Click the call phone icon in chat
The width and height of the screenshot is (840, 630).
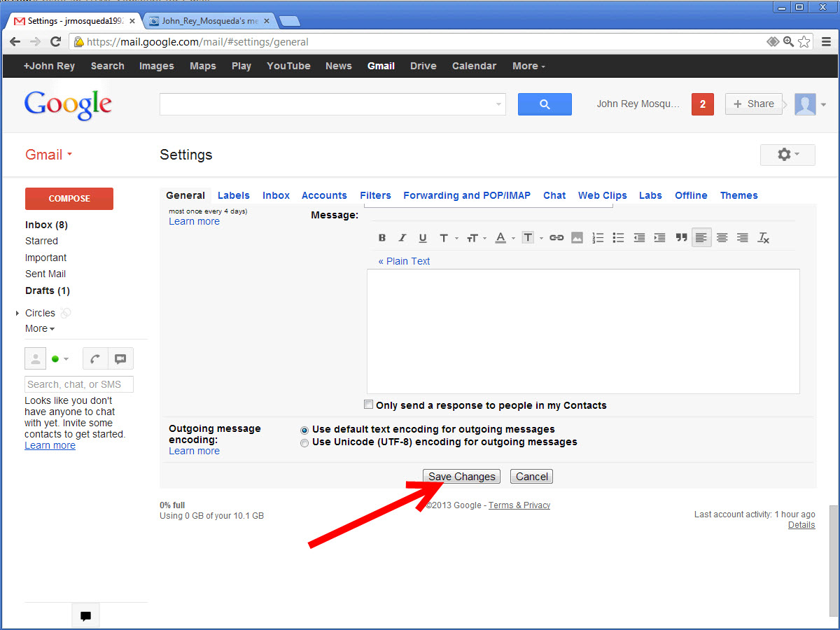coord(95,359)
